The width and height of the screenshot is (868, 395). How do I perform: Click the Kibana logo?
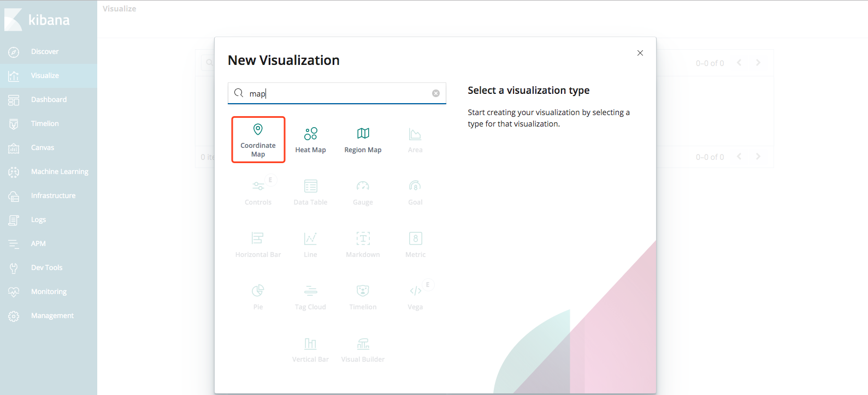(37, 20)
